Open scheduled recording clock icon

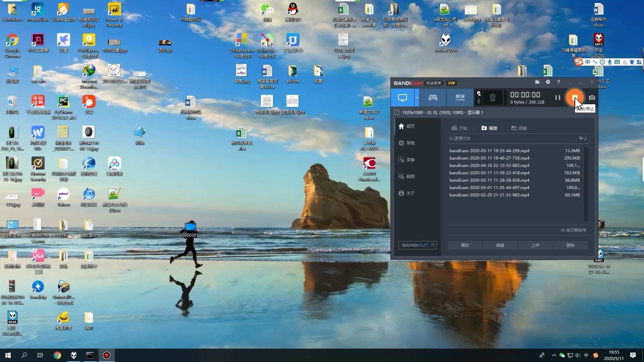(548, 82)
